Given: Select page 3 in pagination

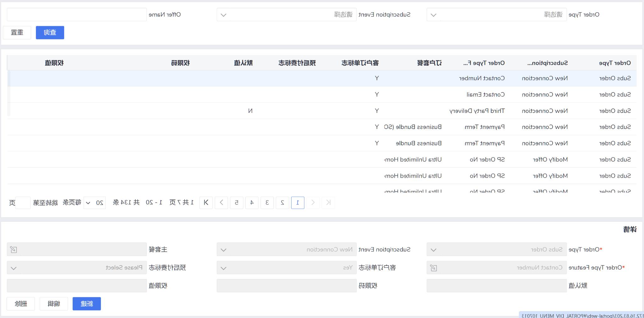Looking at the screenshot, I should [267, 203].
